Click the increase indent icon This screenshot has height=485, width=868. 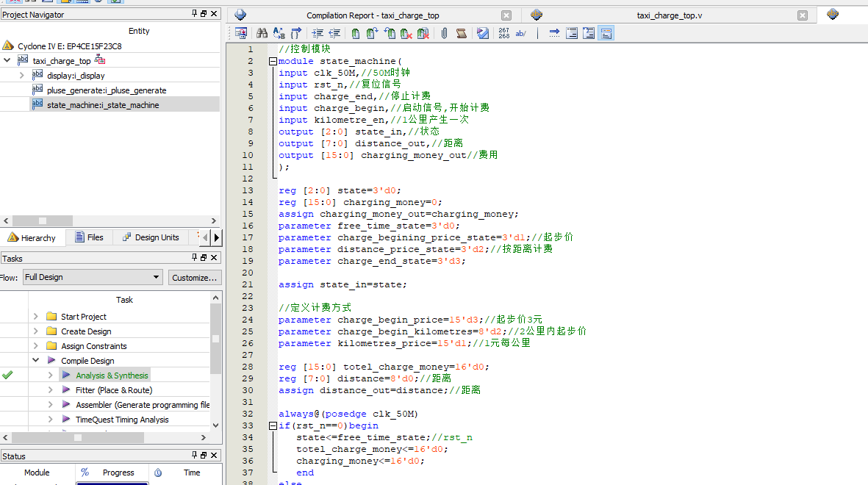[x=318, y=33]
